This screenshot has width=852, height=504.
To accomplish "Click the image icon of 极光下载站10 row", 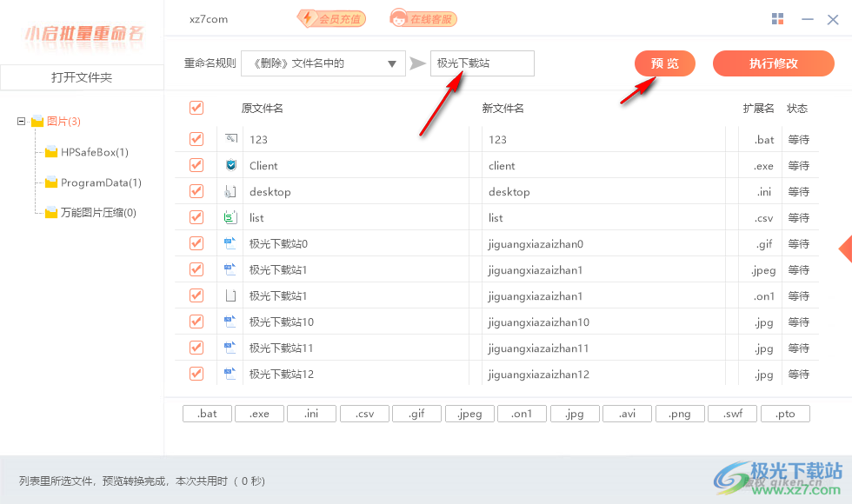I will pos(230,322).
